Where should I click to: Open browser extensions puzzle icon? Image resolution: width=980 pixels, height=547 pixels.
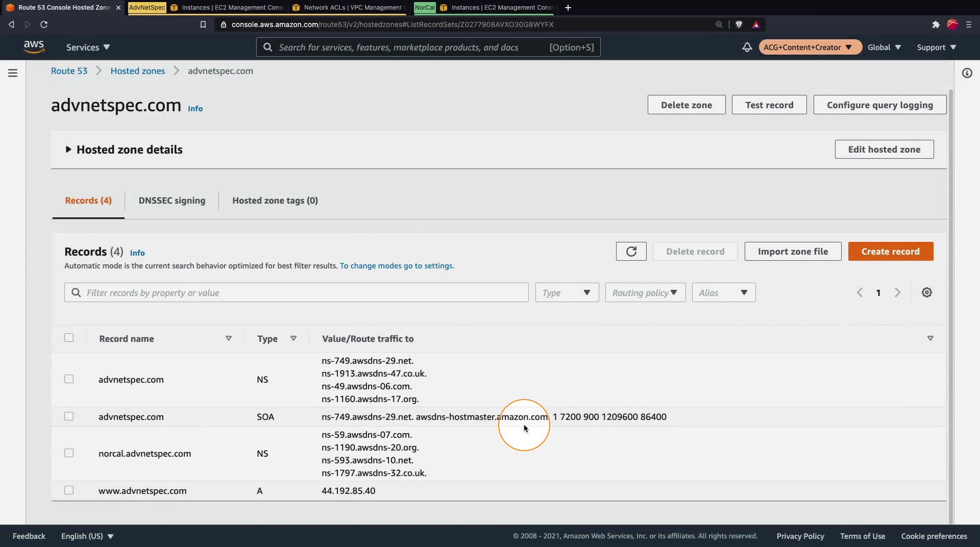pos(936,24)
